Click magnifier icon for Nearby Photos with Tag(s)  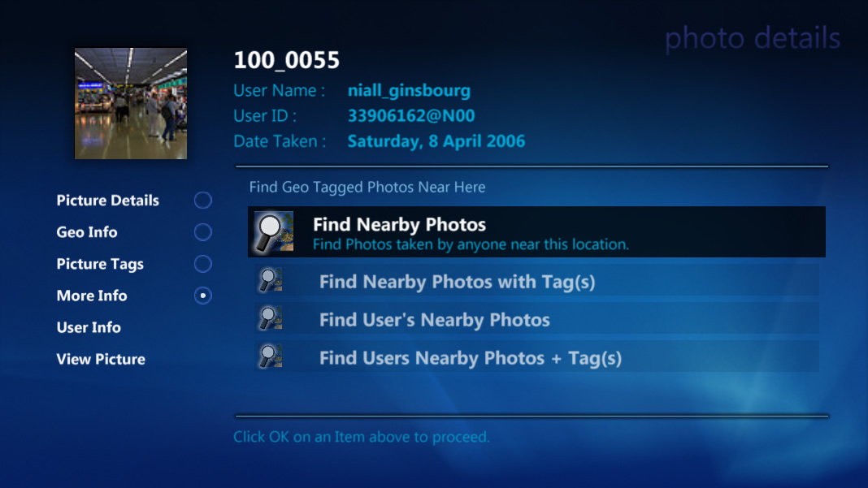coord(271,280)
